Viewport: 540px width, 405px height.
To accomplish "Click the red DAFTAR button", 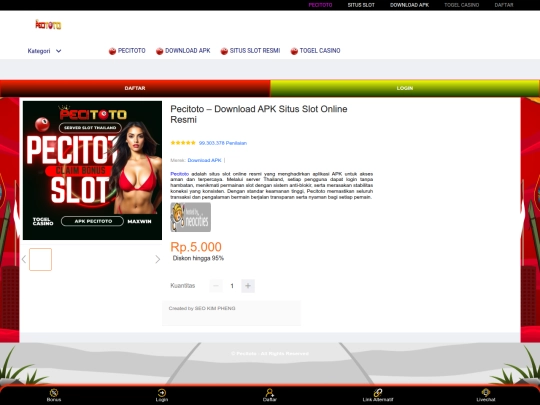I will click(135, 88).
